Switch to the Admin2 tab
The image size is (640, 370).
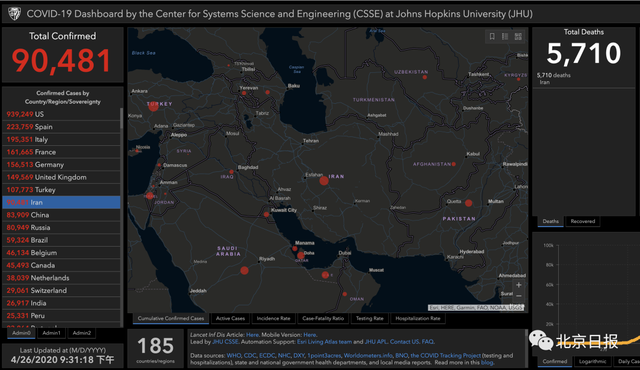coord(82,333)
